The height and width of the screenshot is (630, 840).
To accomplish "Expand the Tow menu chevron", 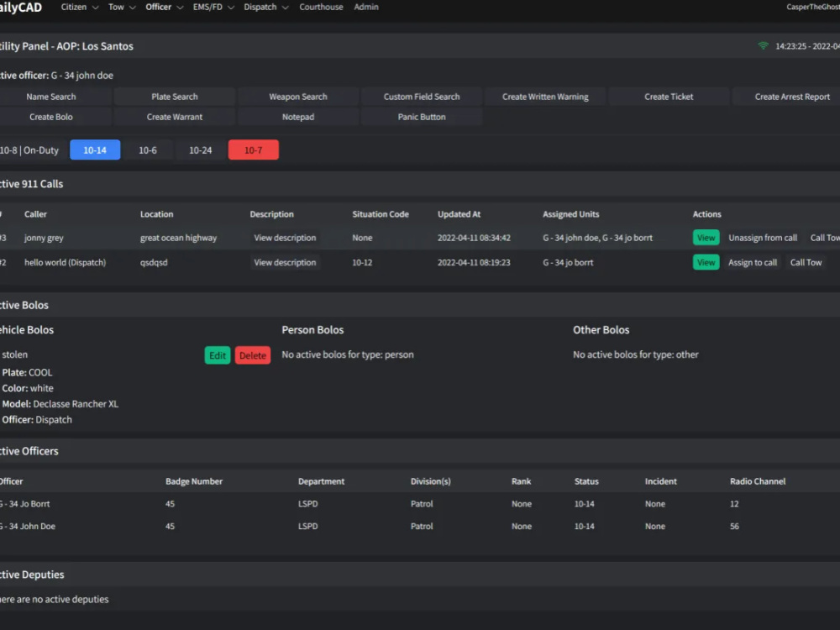I will [x=133, y=8].
